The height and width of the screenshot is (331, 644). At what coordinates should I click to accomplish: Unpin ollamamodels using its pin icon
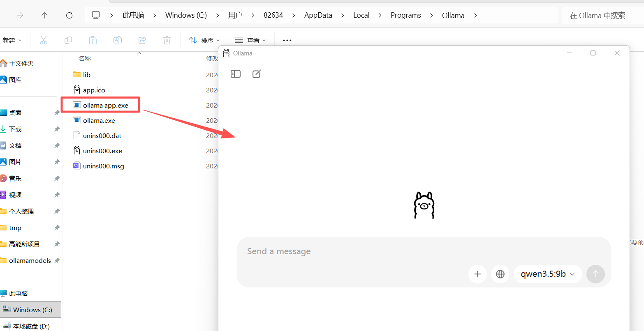tap(57, 260)
